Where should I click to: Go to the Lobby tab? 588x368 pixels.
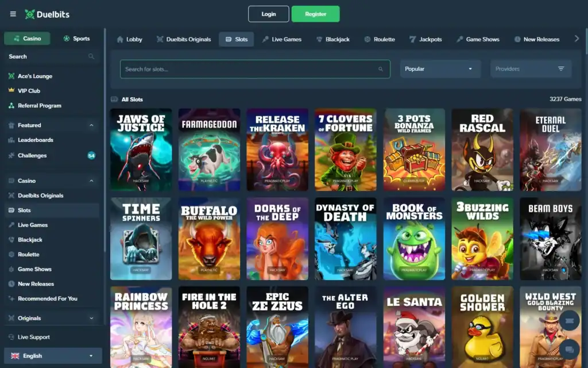coord(129,39)
